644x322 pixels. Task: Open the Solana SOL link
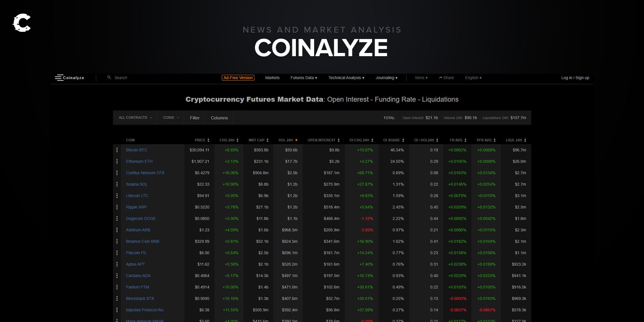[137, 184]
